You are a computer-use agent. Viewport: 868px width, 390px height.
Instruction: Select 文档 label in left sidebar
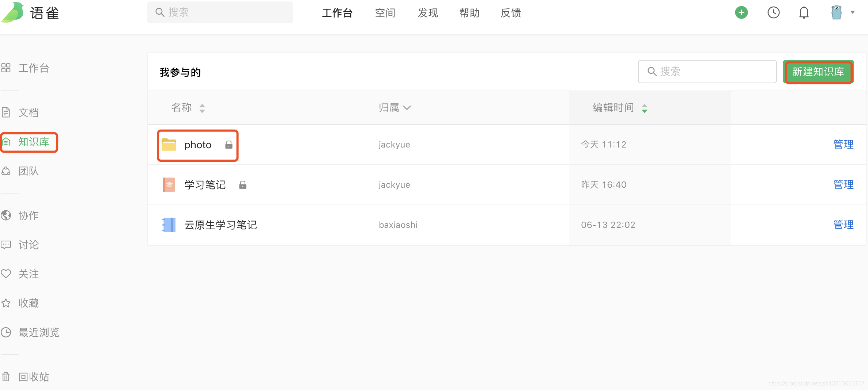point(29,112)
